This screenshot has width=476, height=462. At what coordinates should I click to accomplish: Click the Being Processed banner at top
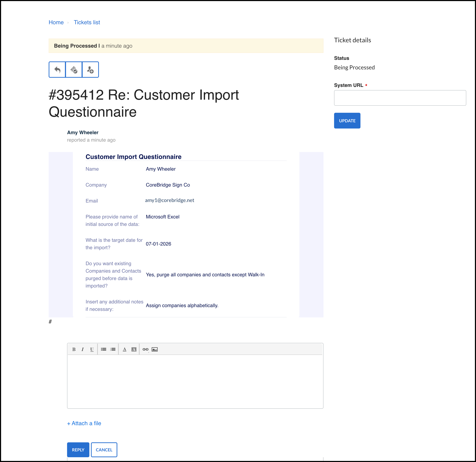(186, 46)
